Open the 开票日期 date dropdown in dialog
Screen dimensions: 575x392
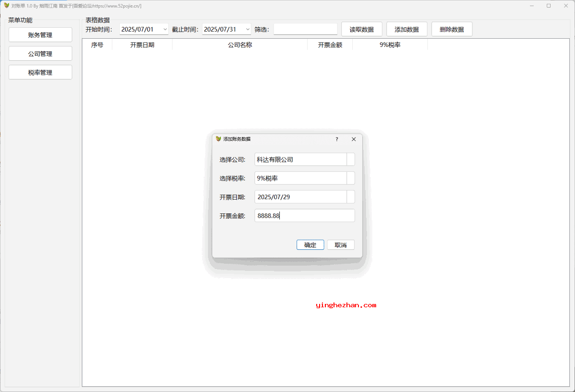pyautogui.click(x=351, y=197)
